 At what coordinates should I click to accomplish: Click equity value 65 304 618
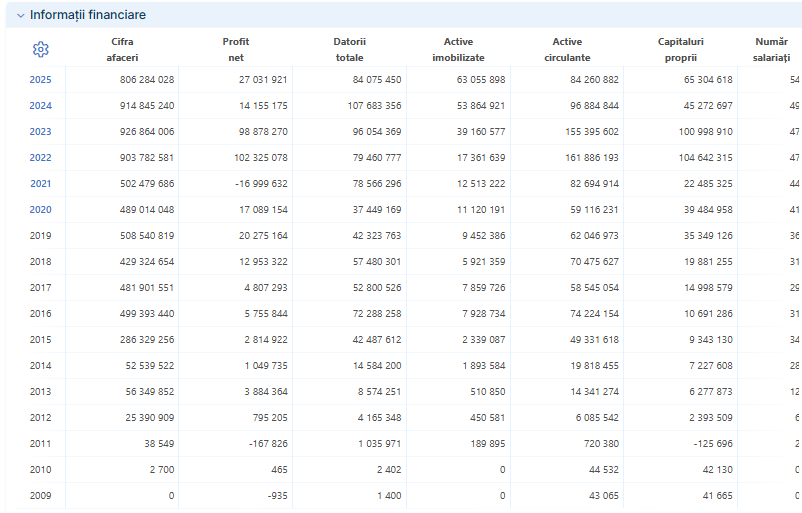pyautogui.click(x=708, y=80)
